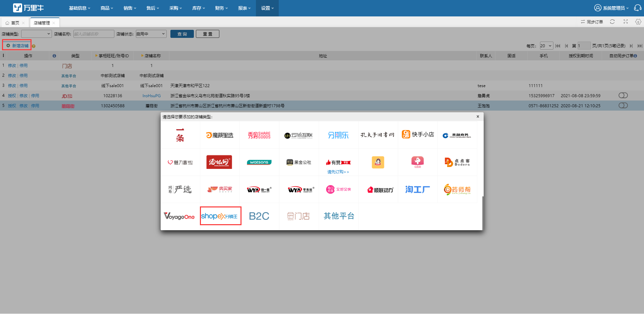This screenshot has height=314, width=644.
Task: Open the 店铺状态 dropdown showing 启用中
Action: 151,34
